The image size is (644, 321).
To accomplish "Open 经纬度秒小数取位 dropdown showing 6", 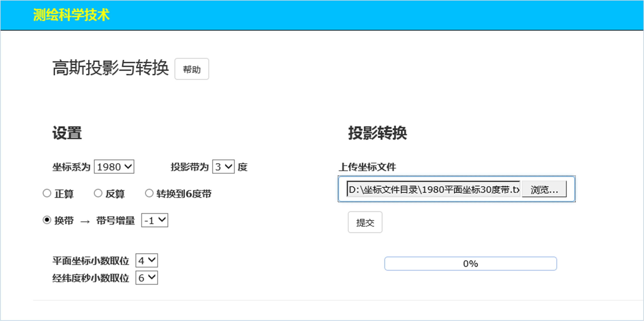I will pyautogui.click(x=146, y=278).
